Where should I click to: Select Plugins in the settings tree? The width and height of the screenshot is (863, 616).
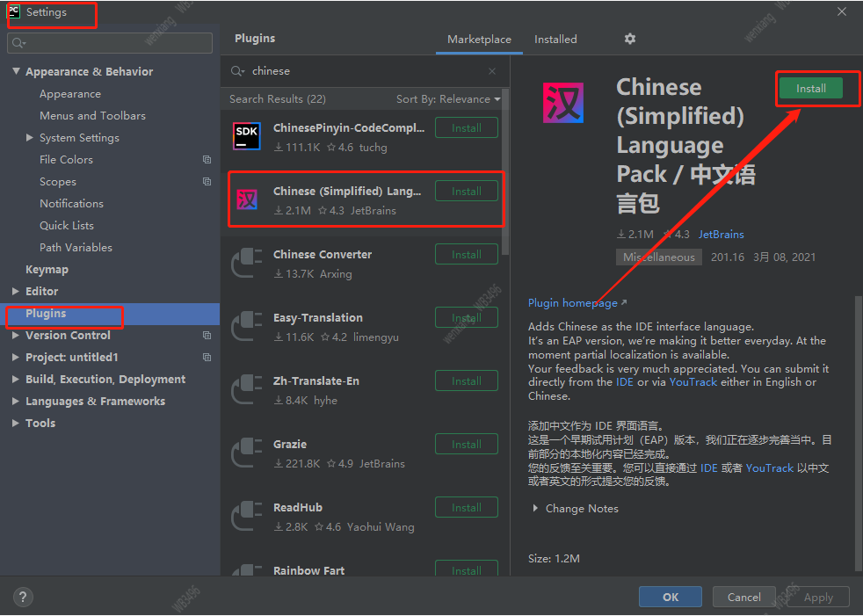coord(110,314)
